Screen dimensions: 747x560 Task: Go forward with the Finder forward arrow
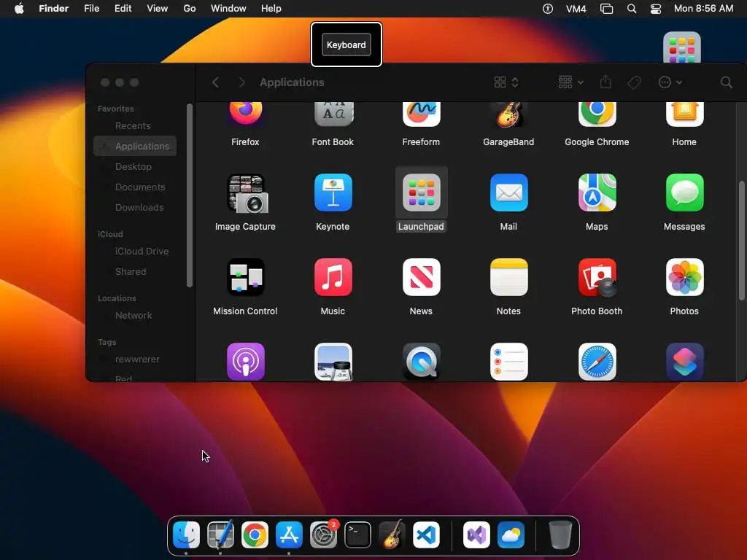coord(241,82)
